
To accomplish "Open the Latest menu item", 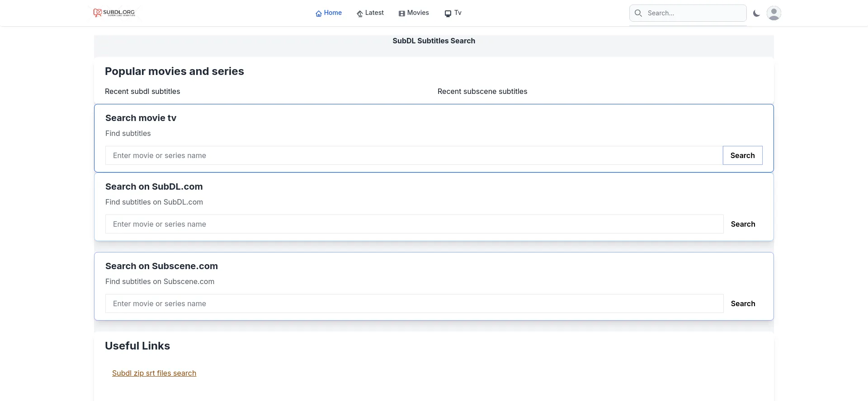I will pos(370,13).
